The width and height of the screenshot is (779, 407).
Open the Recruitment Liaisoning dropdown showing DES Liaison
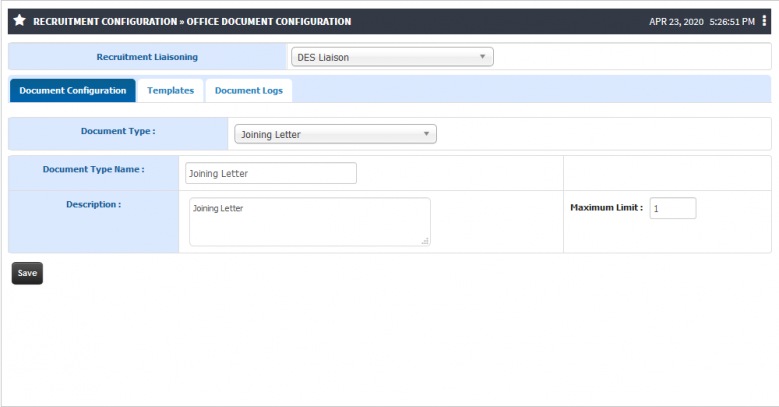(392, 57)
